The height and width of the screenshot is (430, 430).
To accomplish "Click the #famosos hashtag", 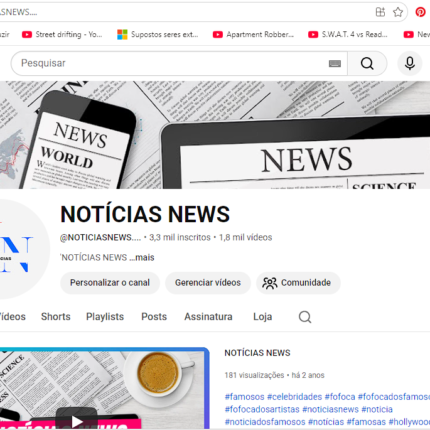I will coord(244,397).
